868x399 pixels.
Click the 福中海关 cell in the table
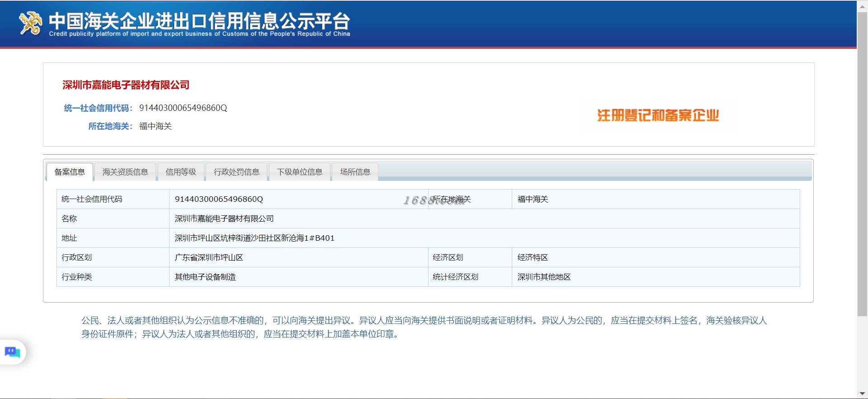tap(656, 199)
